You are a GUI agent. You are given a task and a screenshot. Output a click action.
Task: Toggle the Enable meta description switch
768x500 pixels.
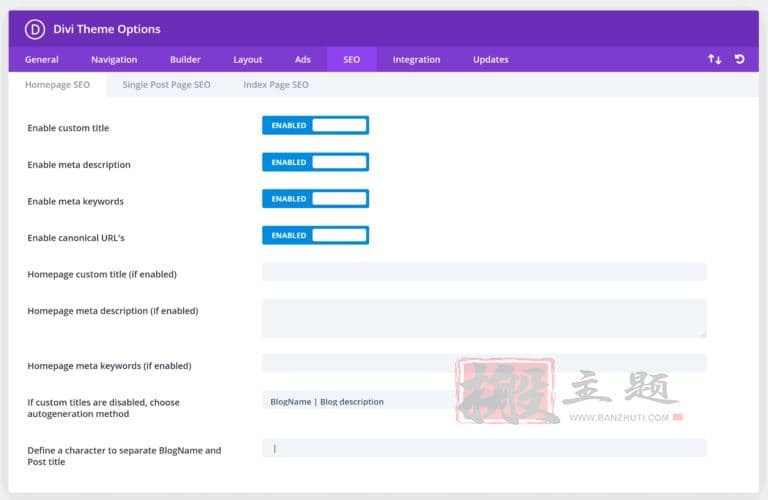[x=315, y=162]
